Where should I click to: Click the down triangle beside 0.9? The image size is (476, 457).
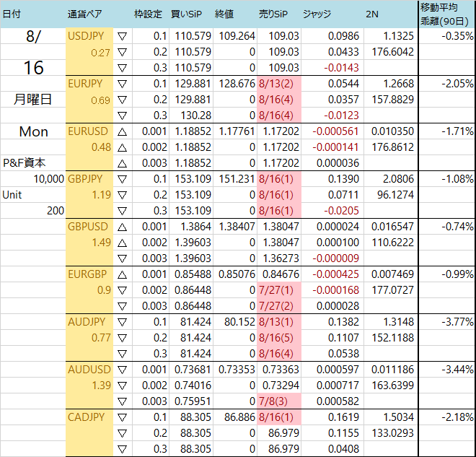[x=122, y=290]
